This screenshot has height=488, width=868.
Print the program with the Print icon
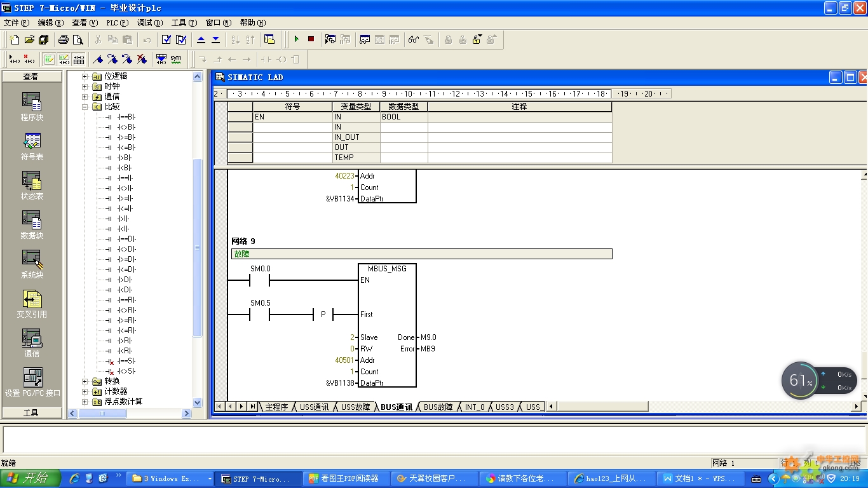[x=63, y=39]
